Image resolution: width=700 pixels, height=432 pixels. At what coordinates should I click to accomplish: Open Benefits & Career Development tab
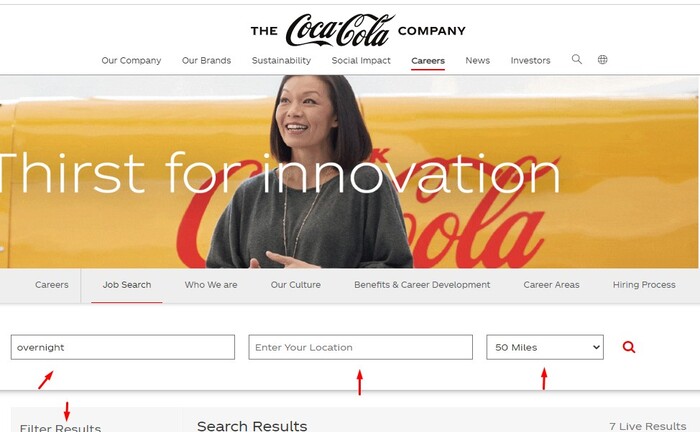[422, 285]
